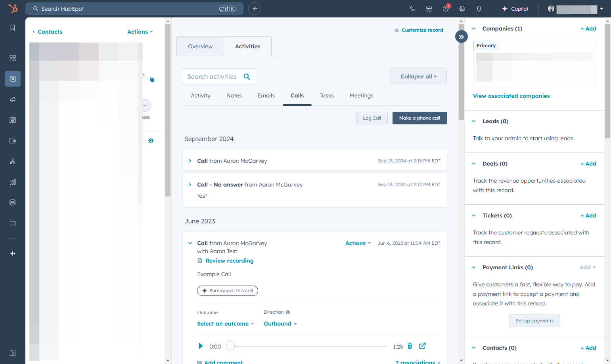Open the Outbound direction dropdown

[x=280, y=324]
